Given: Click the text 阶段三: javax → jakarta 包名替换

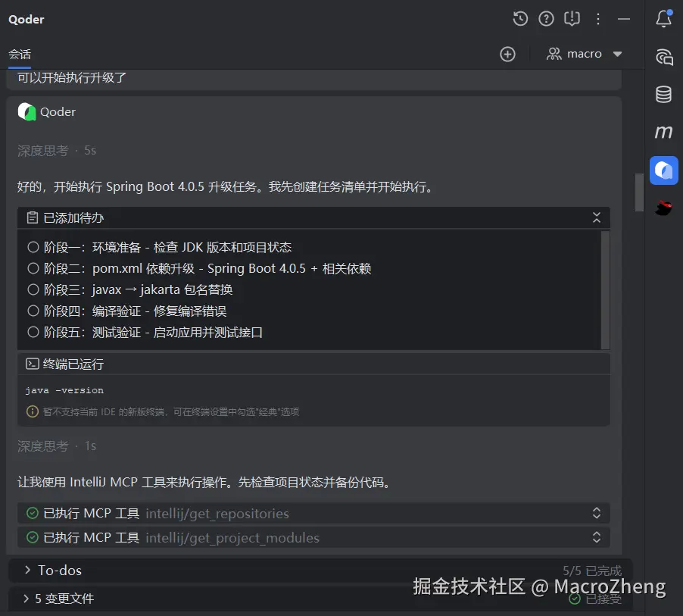Looking at the screenshot, I should coord(138,289).
